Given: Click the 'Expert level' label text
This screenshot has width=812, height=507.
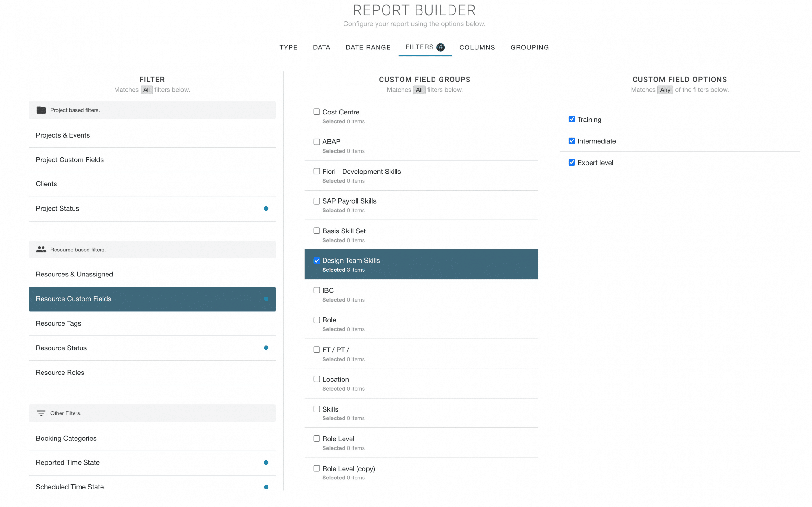Looking at the screenshot, I should (595, 163).
